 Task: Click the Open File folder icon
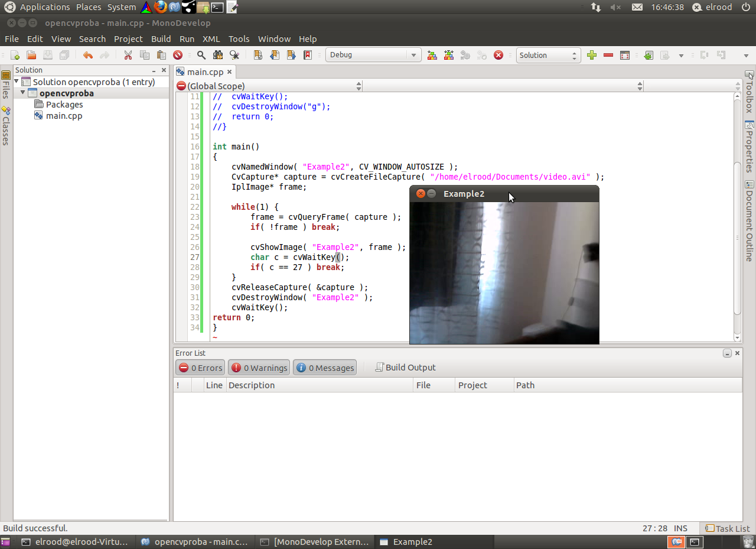[31, 55]
